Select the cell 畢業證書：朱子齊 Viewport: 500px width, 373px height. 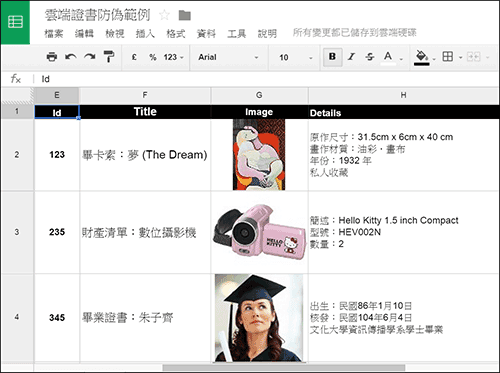click(145, 317)
